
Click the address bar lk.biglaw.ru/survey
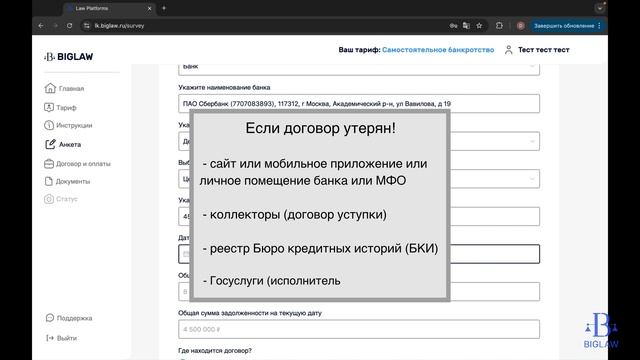pyautogui.click(x=120, y=25)
